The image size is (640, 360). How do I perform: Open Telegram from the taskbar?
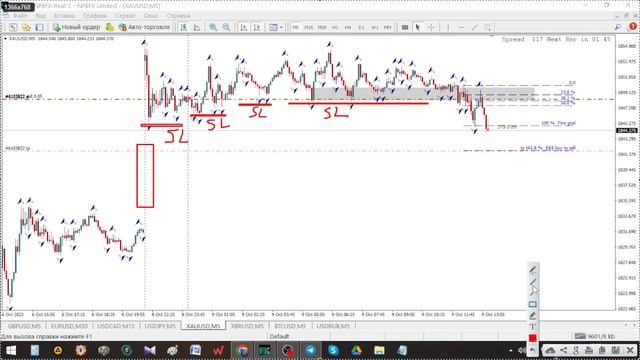[x=311, y=350]
